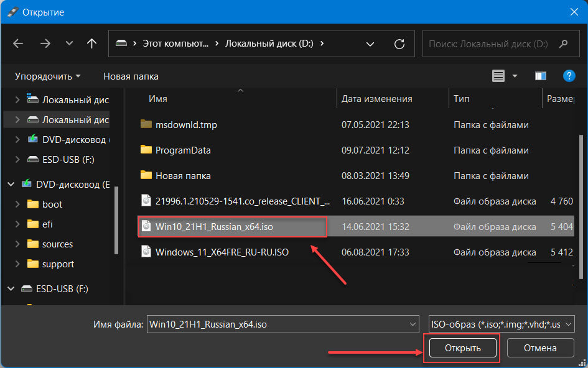Select expanded 'DVD-дисковод (E' tree item
This screenshot has width=588, height=368.
73,185
